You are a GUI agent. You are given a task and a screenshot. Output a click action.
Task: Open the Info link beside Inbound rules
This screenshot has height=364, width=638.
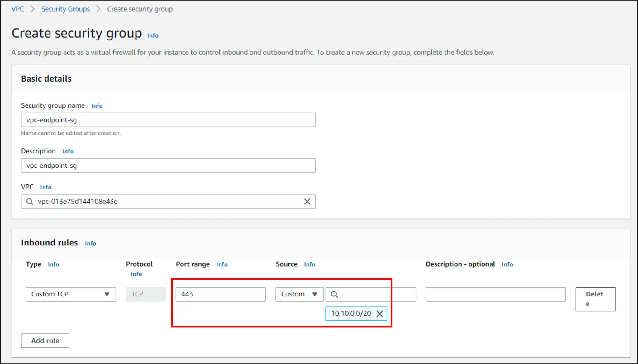90,244
